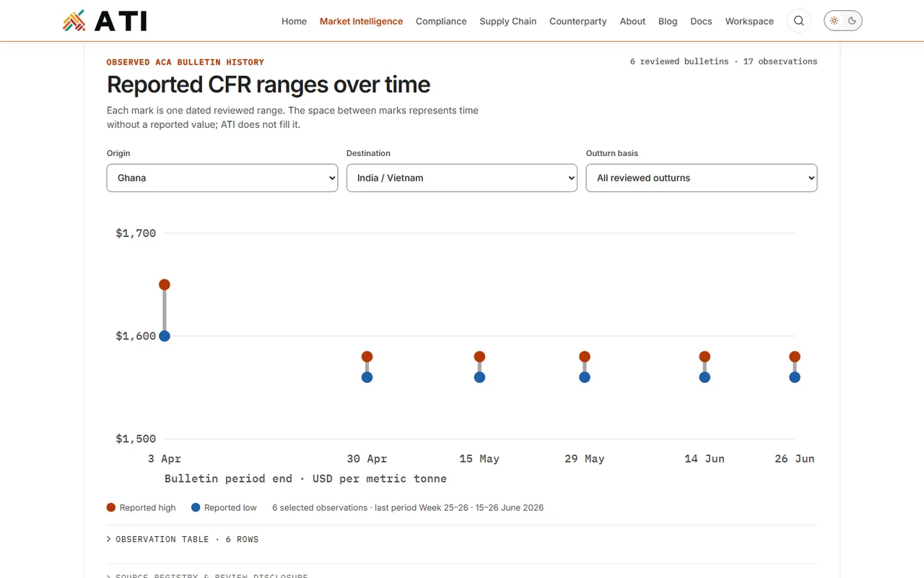The height and width of the screenshot is (578, 924).
Task: Visit the Blog link
Action: [668, 21]
